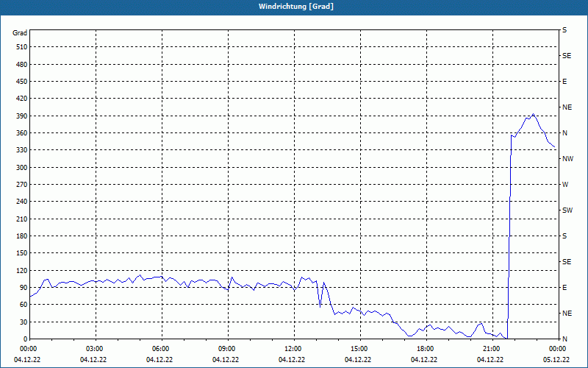
Task: Click the 0 tick on the Grad axis
Action: [x=25, y=339]
